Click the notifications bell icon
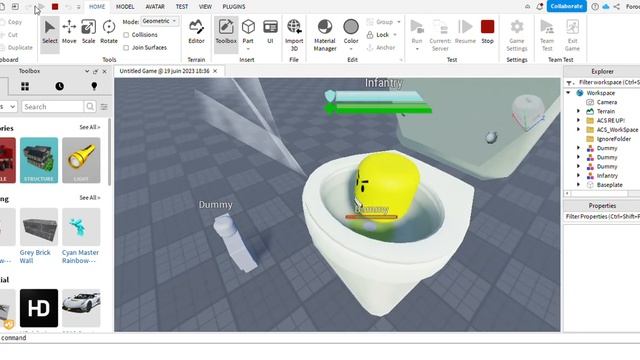Screen dimensions: 640x360 click(x=540, y=7)
